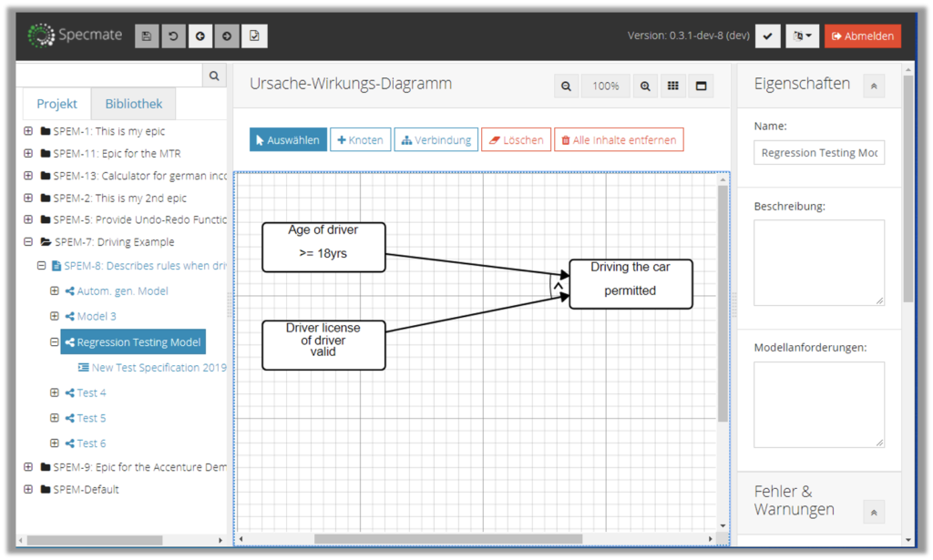Navigate back with left arrow icon
This screenshot has height=560, width=933.
point(200,36)
